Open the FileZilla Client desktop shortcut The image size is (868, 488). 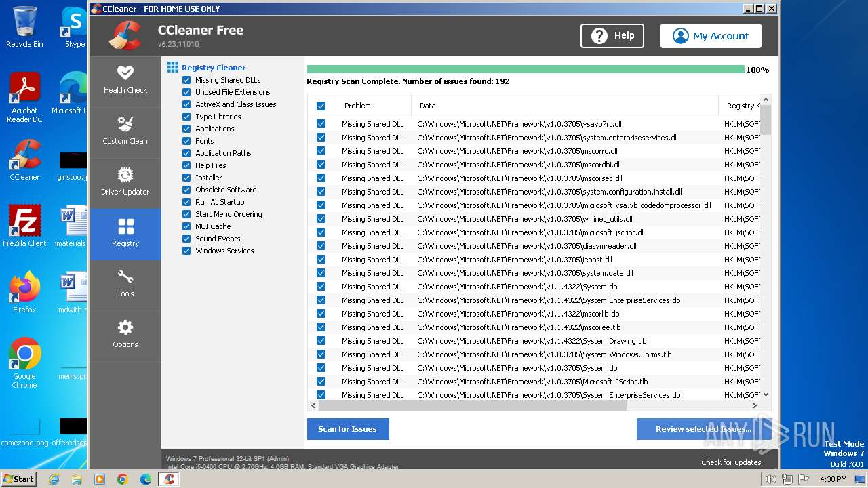[24, 226]
